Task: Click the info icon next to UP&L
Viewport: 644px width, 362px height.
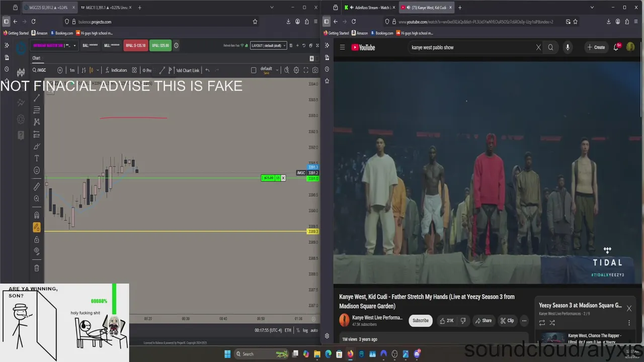Action: 176,45
